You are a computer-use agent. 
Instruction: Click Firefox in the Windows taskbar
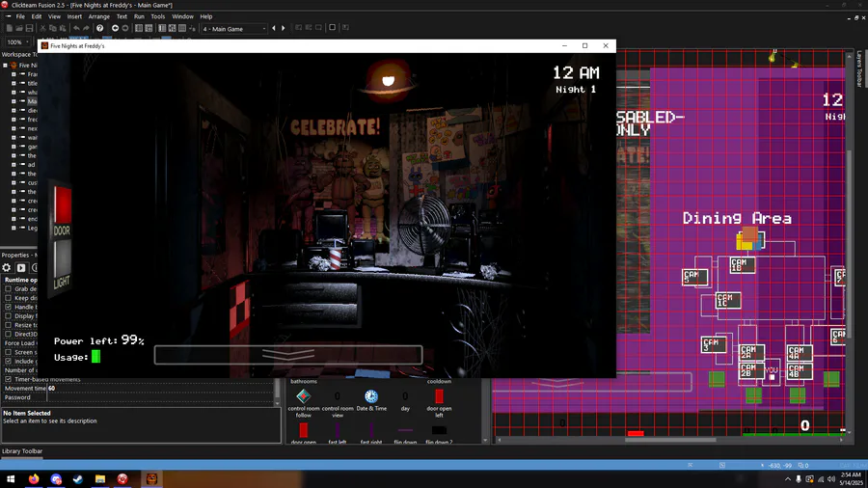click(x=34, y=479)
